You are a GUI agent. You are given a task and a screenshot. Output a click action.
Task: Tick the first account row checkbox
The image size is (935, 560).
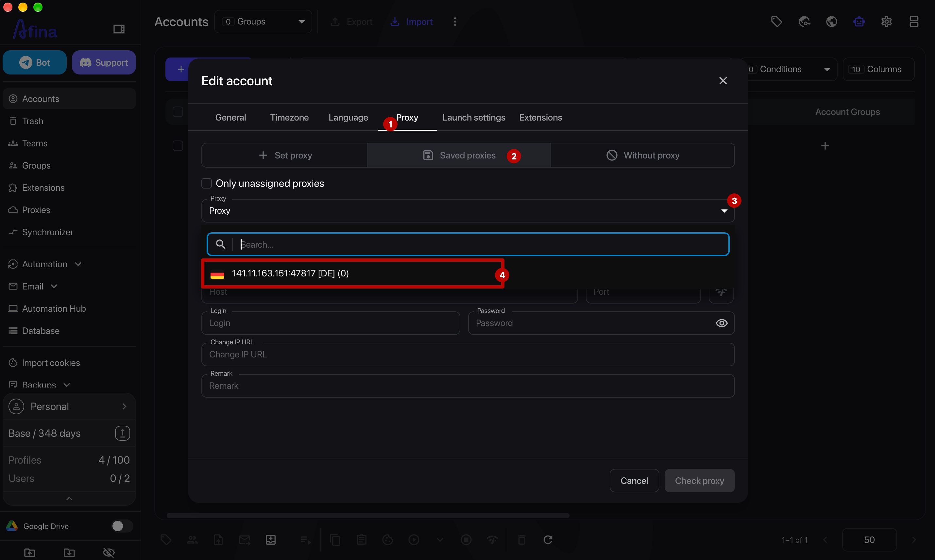(178, 146)
